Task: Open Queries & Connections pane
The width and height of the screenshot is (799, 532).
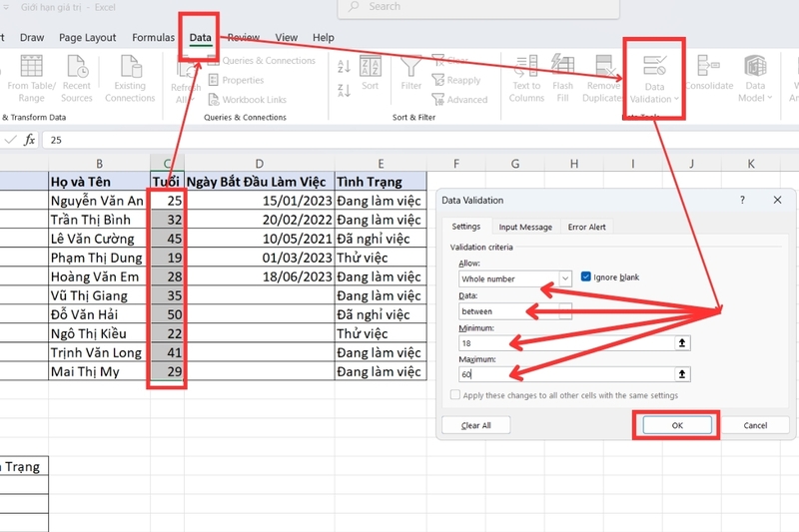Action: [x=263, y=61]
